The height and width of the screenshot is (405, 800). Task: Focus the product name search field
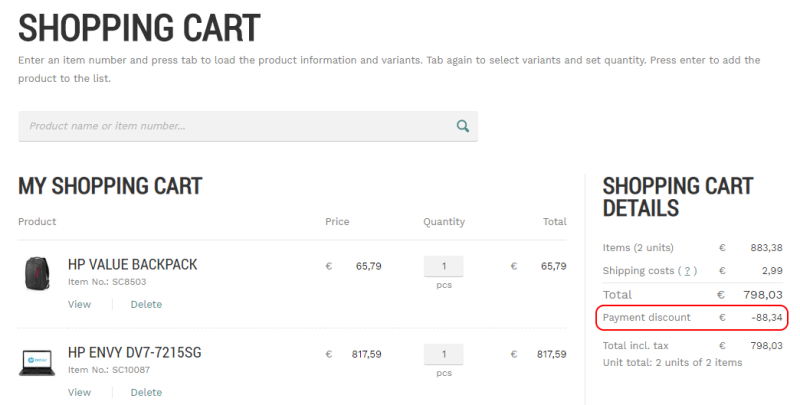[x=235, y=126]
